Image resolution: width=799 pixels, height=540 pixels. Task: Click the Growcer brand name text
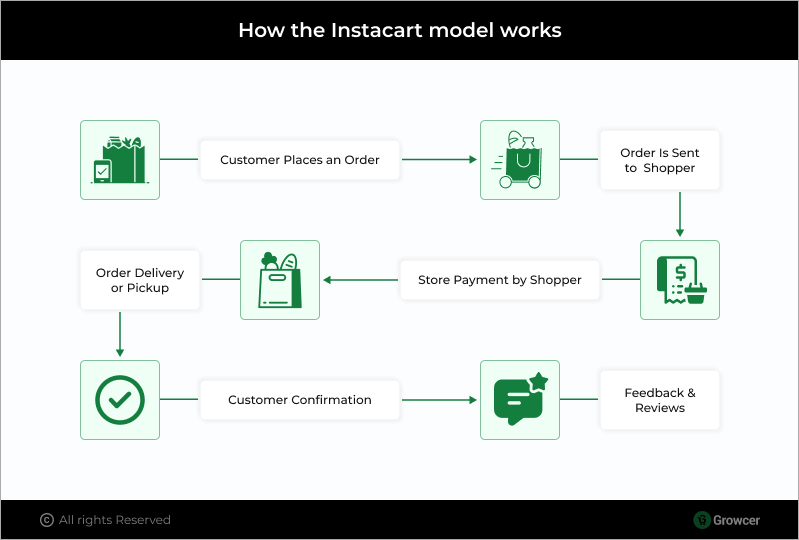(x=736, y=520)
